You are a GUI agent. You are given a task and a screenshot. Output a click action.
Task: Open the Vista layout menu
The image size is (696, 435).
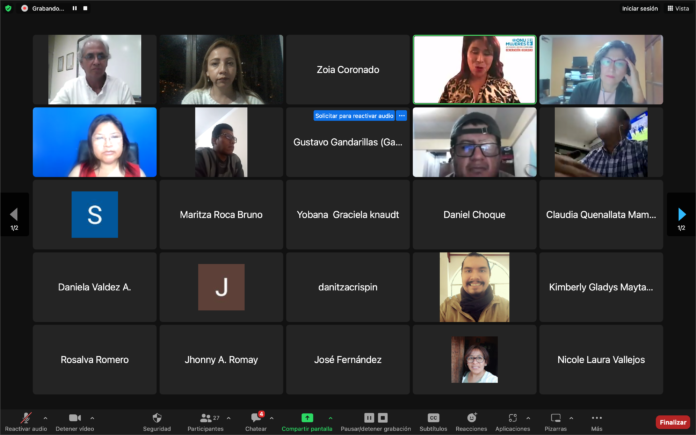680,8
